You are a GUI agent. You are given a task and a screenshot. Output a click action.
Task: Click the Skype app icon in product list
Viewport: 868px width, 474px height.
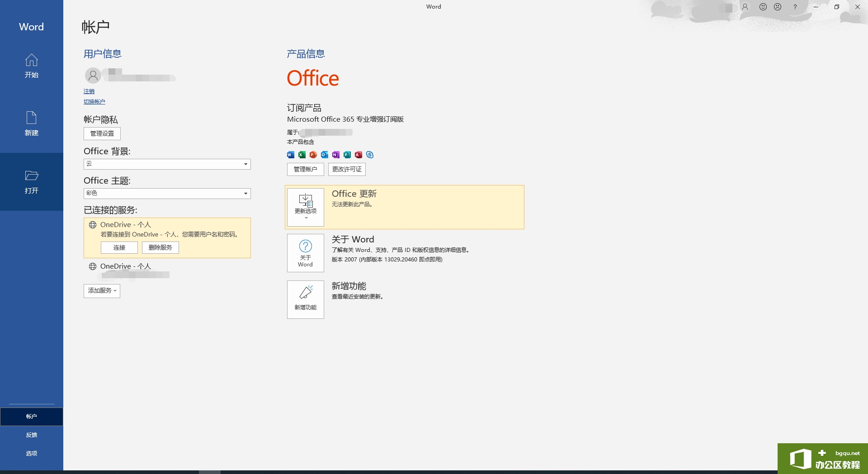point(370,155)
